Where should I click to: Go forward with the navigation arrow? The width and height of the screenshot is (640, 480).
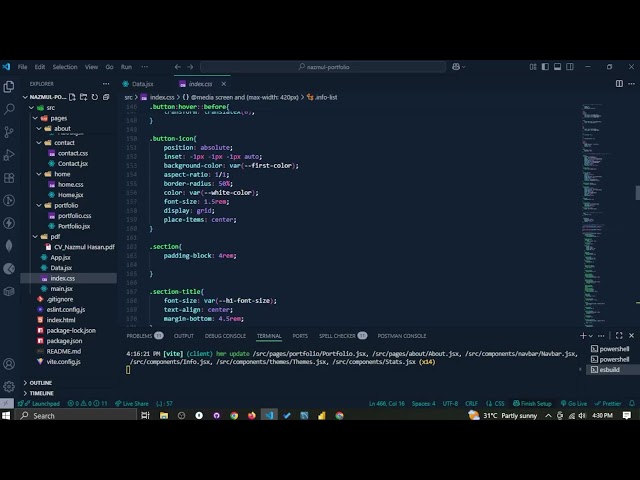(190, 67)
